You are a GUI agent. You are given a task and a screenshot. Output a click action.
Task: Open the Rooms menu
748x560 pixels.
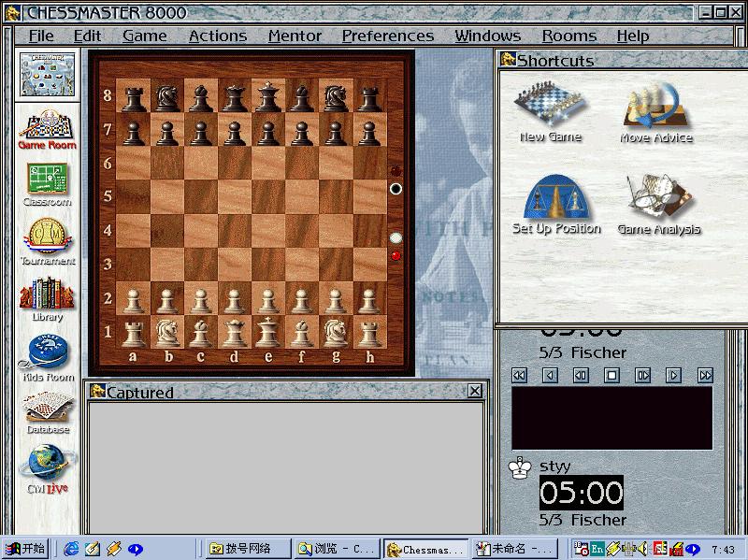pyautogui.click(x=569, y=36)
